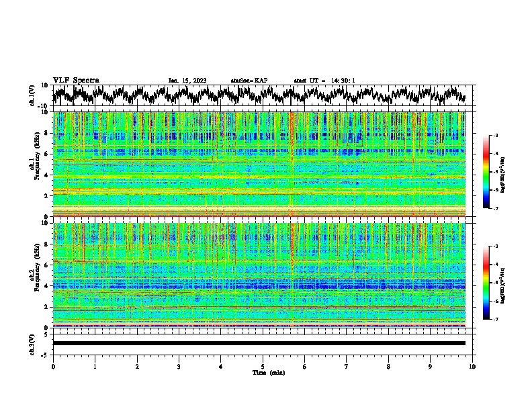
Task: Click the ch.2 spectrogram color scale bar
Action: tap(486, 283)
